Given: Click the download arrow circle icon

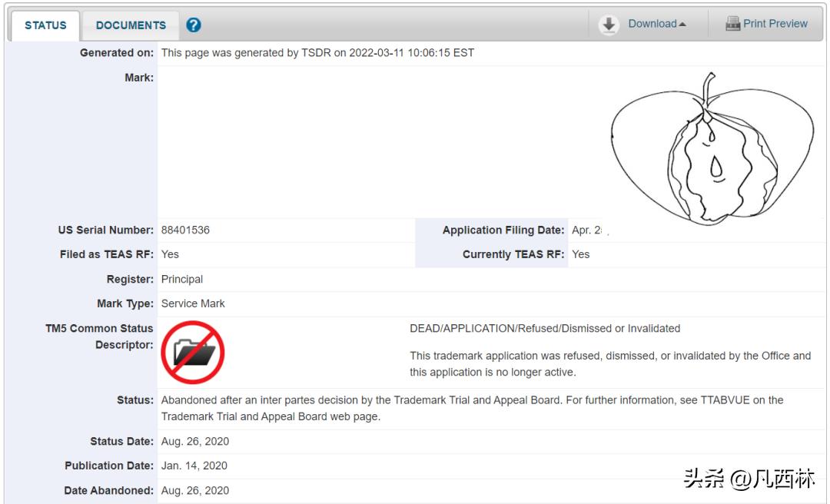Looking at the screenshot, I should (x=609, y=25).
